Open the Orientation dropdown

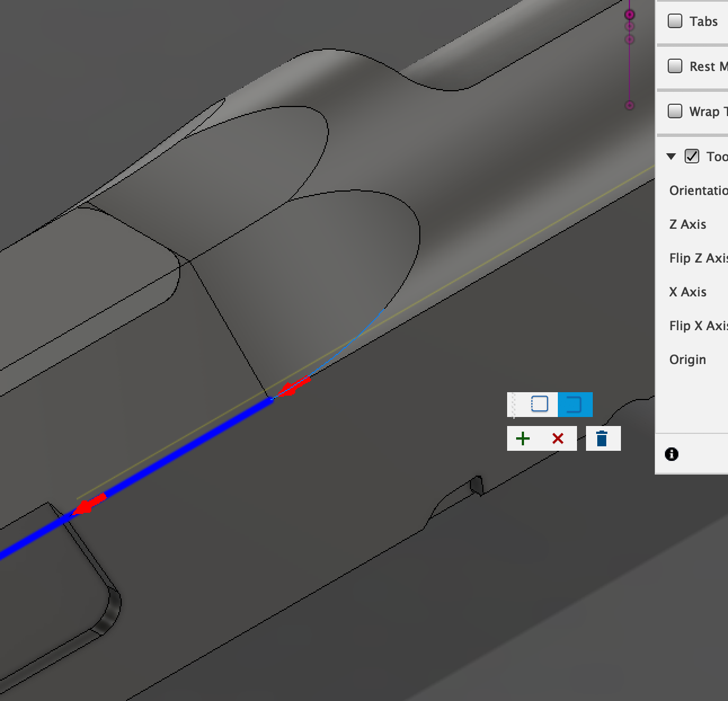click(698, 190)
